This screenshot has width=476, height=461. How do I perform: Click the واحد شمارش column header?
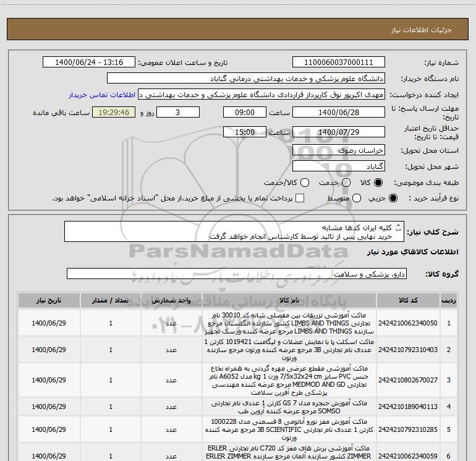pyautogui.click(x=171, y=301)
